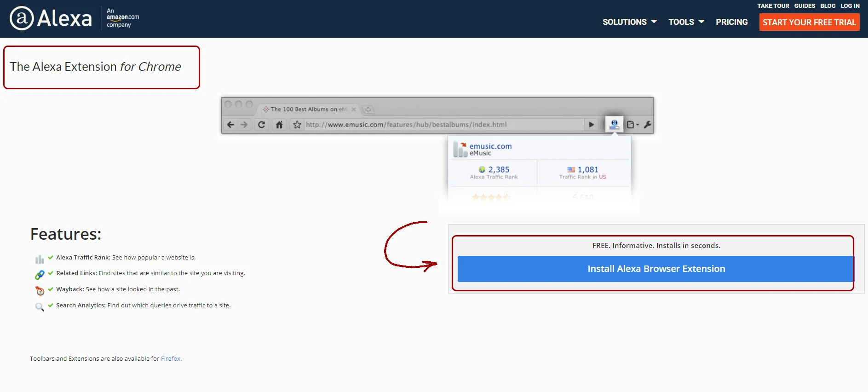Click the green checkmark beside Alexa Traffic Rank
This screenshot has width=868, height=392.
[51, 257]
